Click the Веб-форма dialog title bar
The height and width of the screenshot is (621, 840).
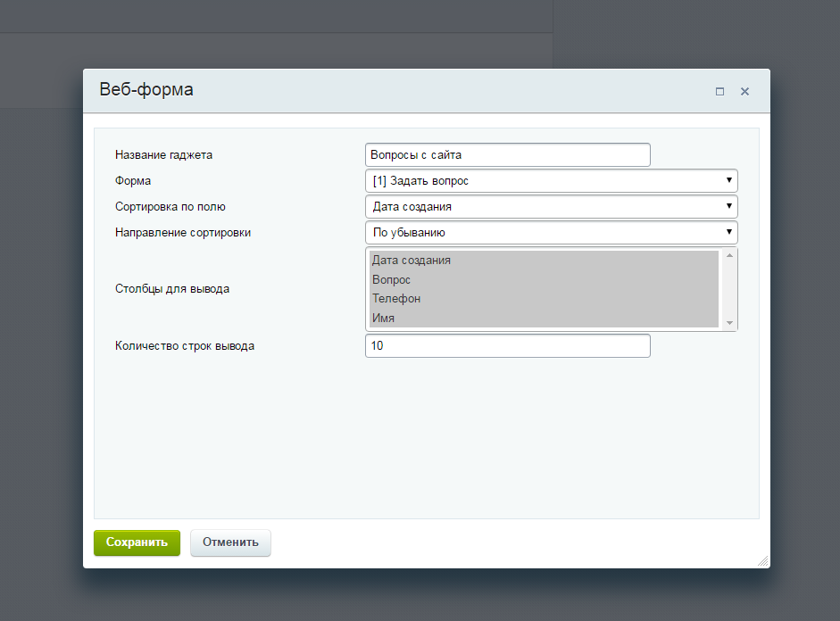click(x=357, y=90)
